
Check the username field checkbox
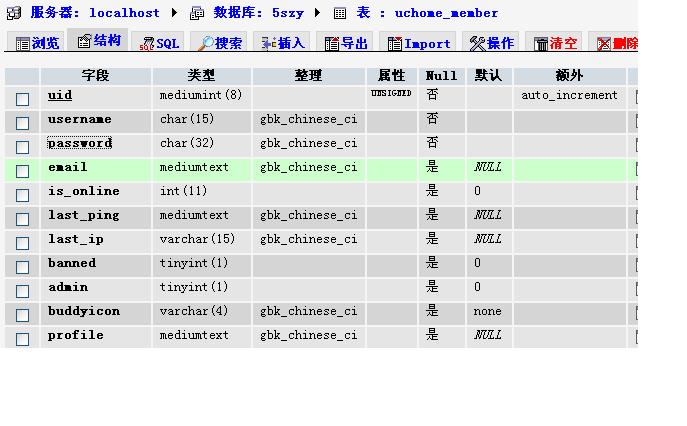coord(22,123)
